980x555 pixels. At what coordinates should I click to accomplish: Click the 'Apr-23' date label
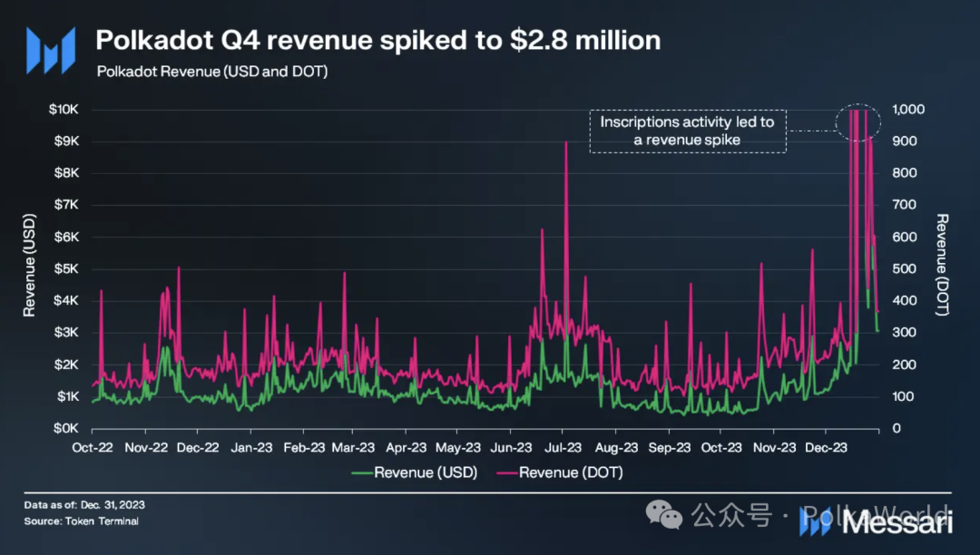tap(407, 448)
